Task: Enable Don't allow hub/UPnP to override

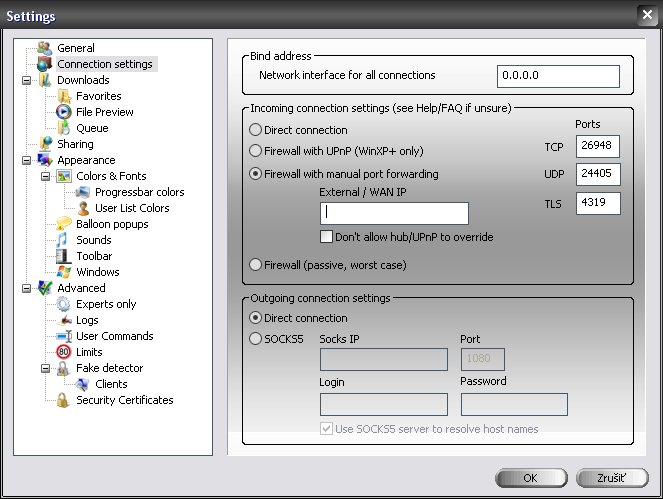Action: [x=326, y=237]
